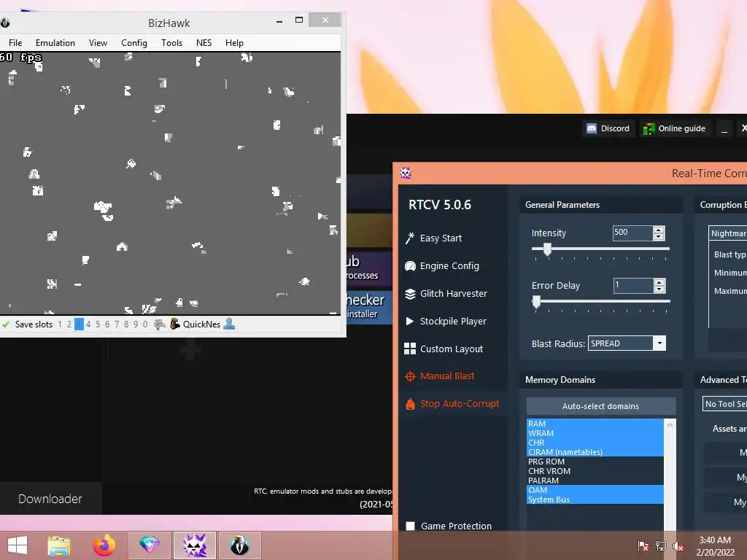This screenshot has height=560, width=747.
Task: Open the Downloader tab in launcher window
Action: (50, 499)
